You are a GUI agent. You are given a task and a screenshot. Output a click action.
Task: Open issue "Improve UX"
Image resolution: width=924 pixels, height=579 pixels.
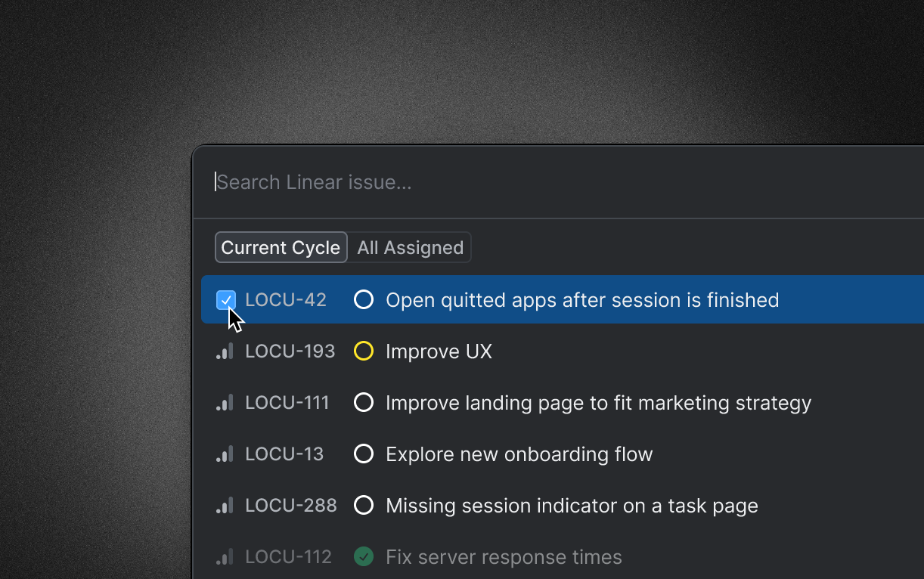click(439, 351)
